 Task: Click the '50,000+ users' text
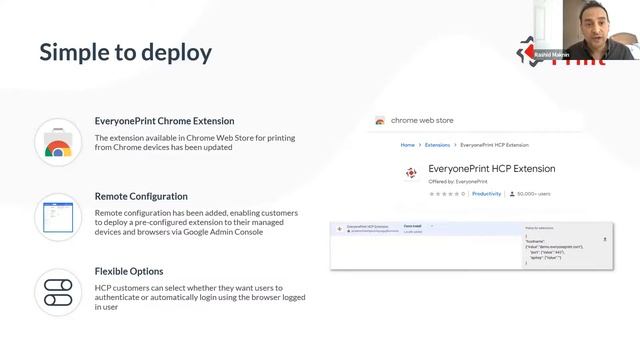(x=534, y=194)
